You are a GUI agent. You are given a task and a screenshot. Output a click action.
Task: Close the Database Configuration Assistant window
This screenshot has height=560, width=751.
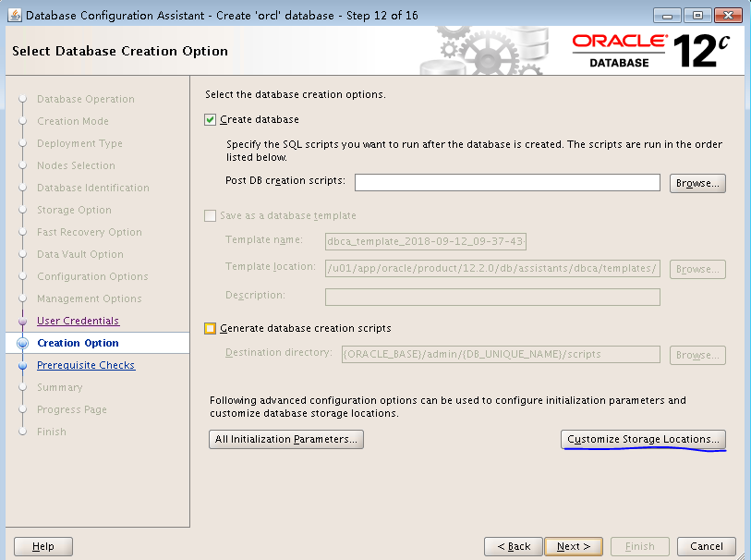pyautogui.click(x=728, y=16)
